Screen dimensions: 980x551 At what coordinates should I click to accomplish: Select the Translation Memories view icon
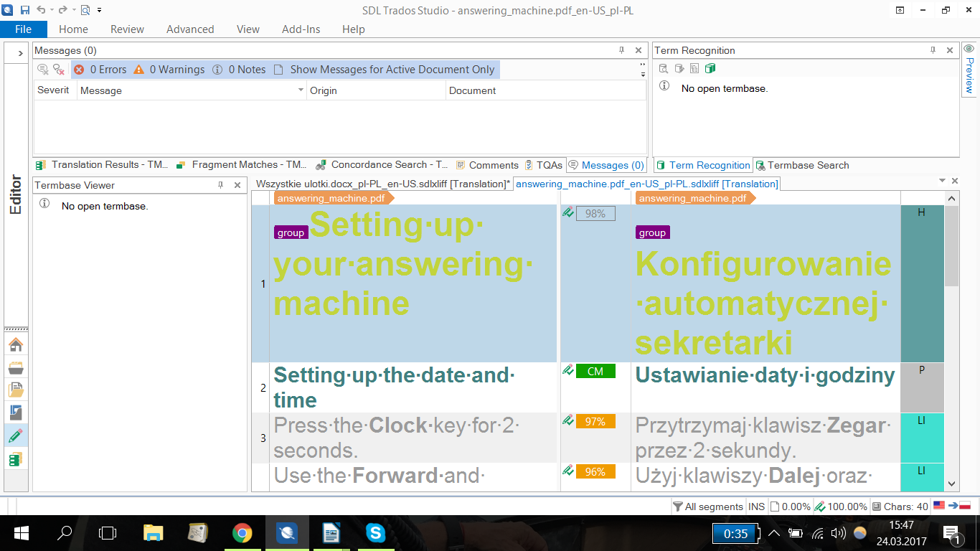tap(16, 459)
